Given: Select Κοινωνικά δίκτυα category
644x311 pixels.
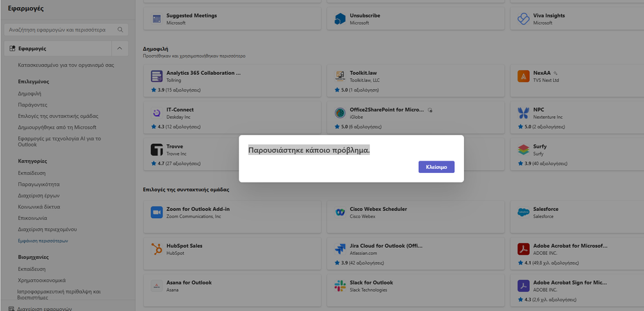Looking at the screenshot, I should (x=39, y=206).
